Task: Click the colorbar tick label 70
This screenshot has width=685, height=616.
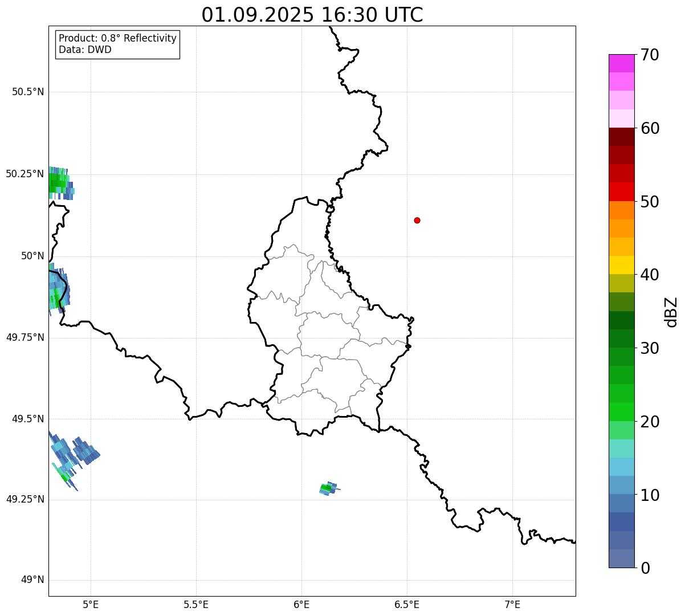Action: click(650, 55)
